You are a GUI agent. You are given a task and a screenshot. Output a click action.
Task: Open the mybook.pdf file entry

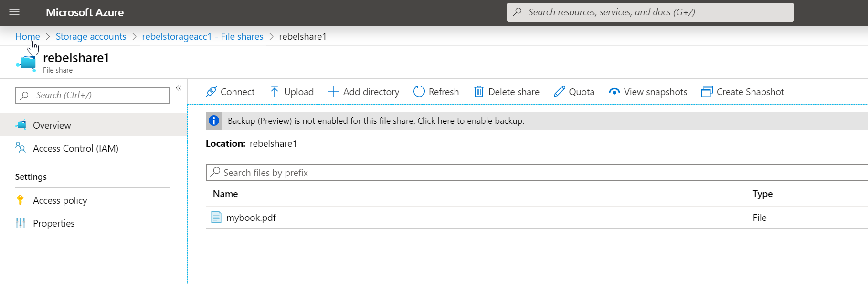point(251,218)
